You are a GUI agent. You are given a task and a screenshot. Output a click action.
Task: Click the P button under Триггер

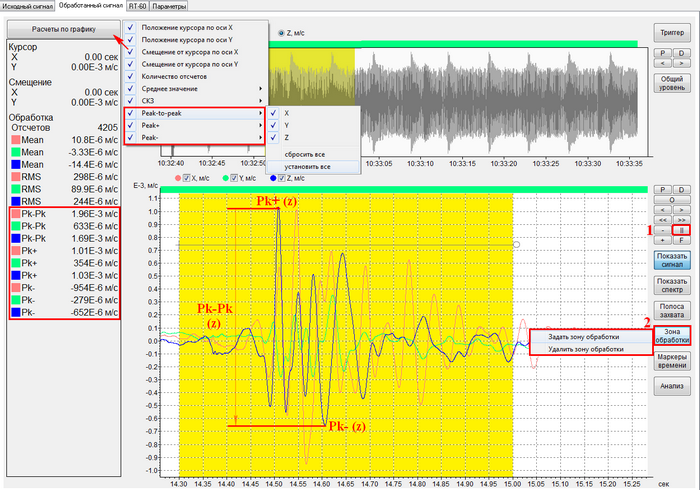point(662,53)
